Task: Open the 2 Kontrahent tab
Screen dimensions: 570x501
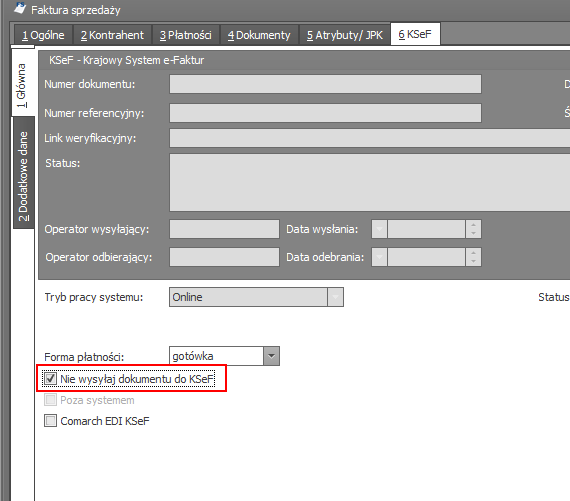Action: click(112, 35)
